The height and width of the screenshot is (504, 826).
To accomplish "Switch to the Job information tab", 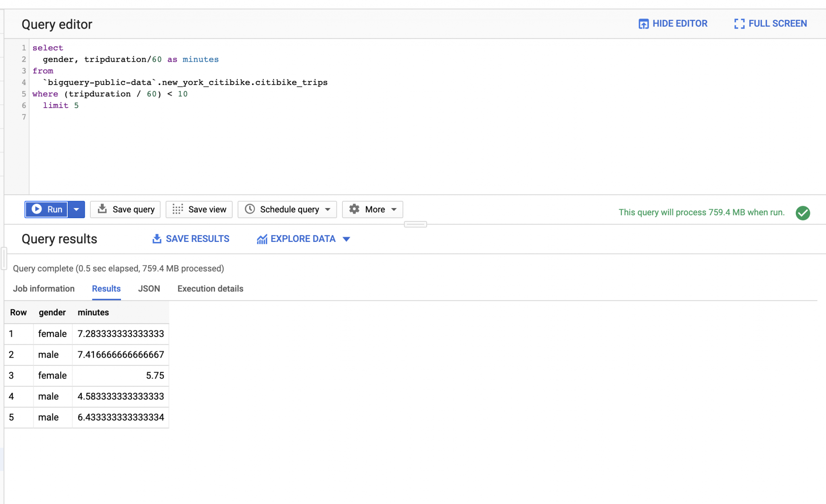I will point(44,289).
